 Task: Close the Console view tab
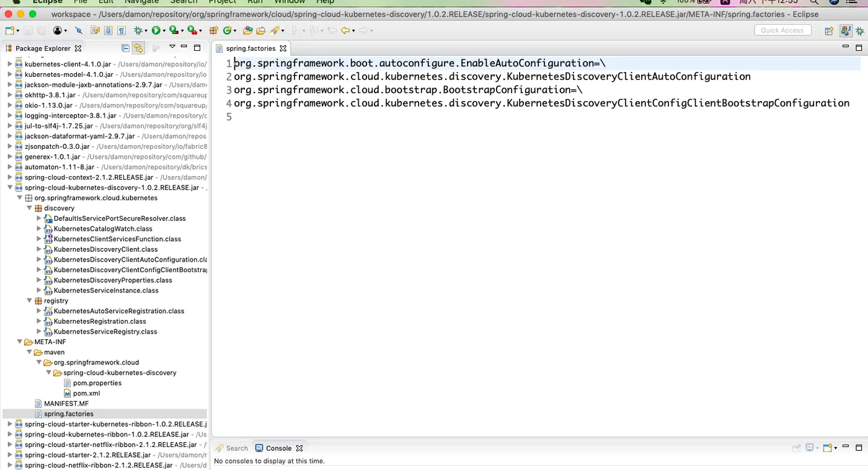(299, 448)
